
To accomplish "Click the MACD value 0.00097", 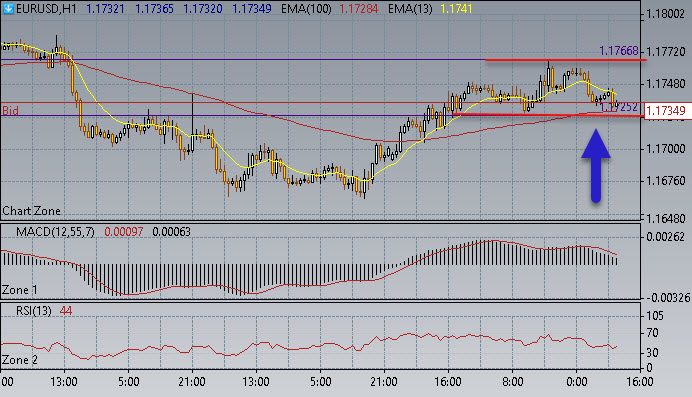I will tap(124, 232).
